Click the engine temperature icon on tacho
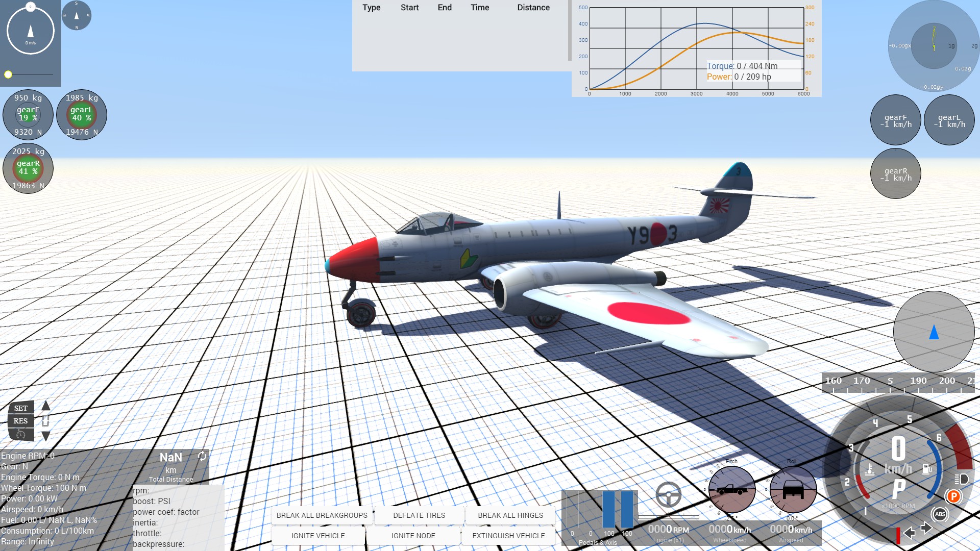Viewport: 980px width, 551px height. coord(870,469)
